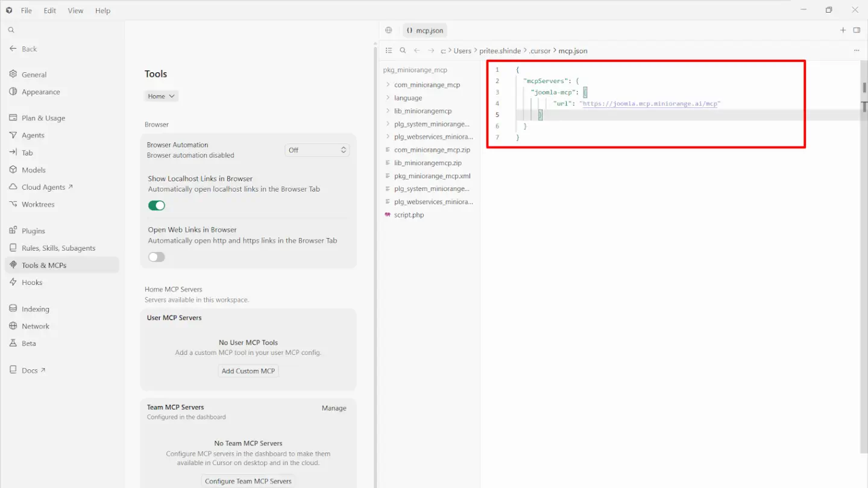Open the Edit menu

[50, 10]
